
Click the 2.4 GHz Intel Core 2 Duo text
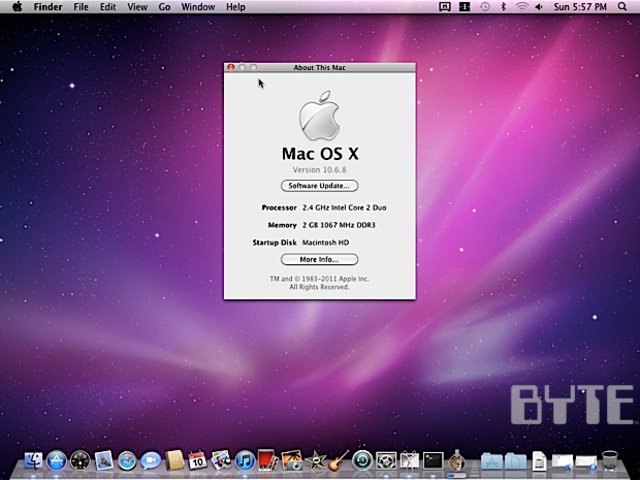[x=344, y=208]
